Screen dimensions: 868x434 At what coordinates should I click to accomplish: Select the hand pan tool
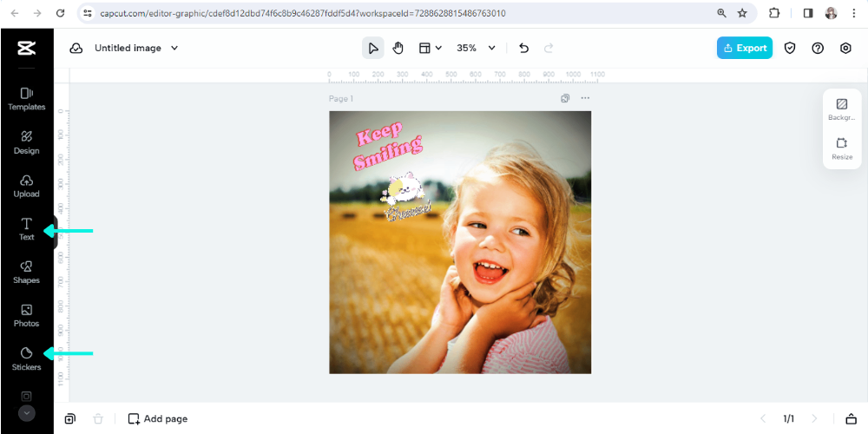(398, 48)
